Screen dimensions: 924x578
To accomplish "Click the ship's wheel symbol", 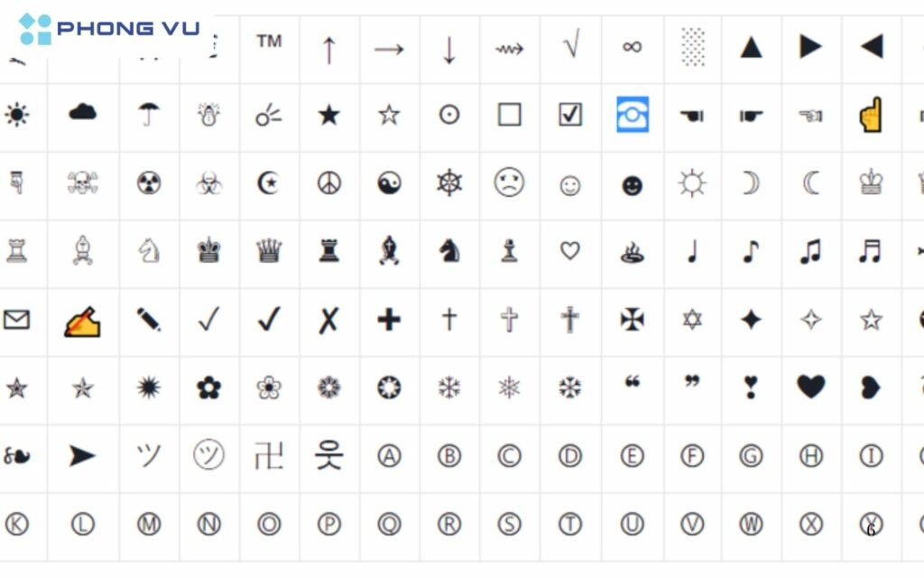I will (449, 183).
